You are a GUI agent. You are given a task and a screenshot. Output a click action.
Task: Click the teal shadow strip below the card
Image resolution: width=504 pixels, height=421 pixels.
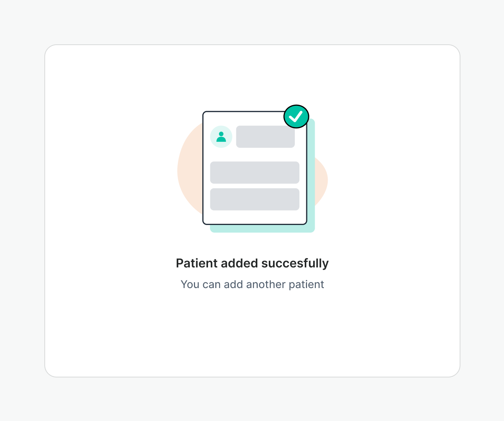pyautogui.click(x=262, y=228)
